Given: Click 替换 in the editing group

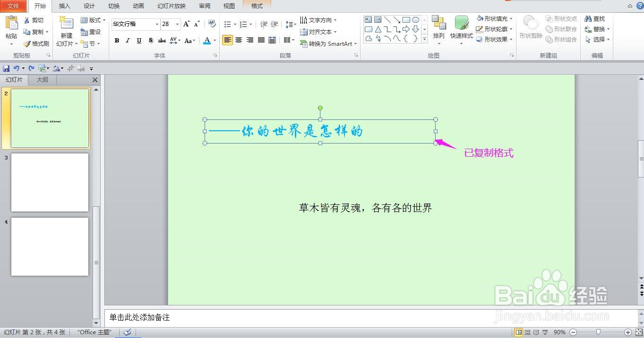Looking at the screenshot, I should pos(598,29).
